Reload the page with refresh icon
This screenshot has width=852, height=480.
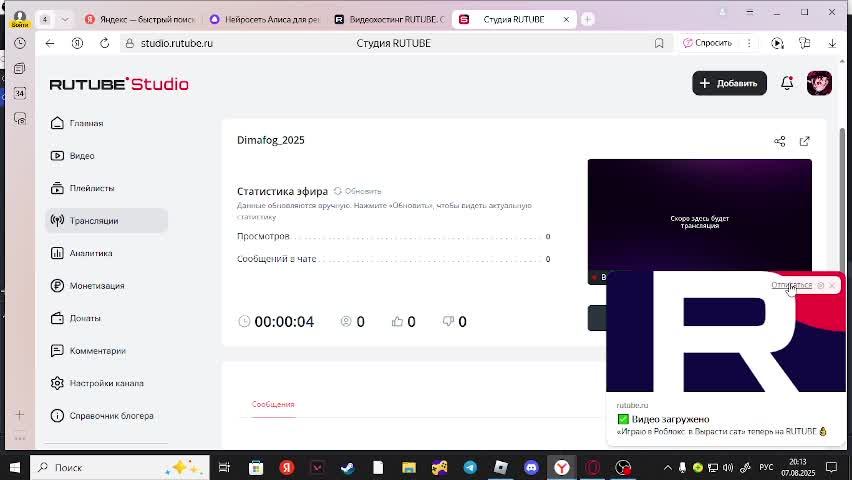[x=104, y=43]
